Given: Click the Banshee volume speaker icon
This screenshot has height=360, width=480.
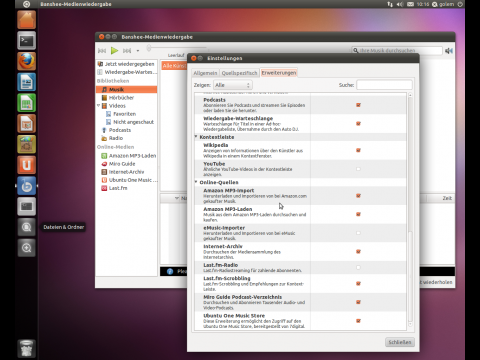Looking at the screenshot, I should pyautogui.click(x=449, y=51).
